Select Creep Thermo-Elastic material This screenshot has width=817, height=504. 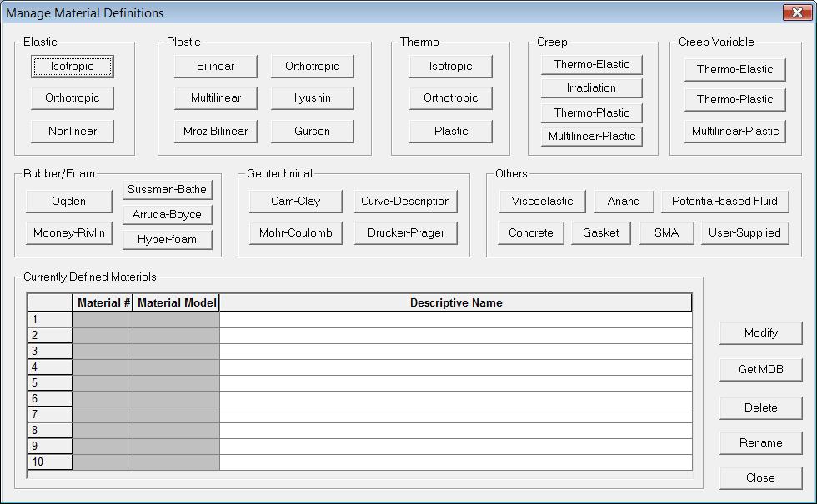point(591,65)
